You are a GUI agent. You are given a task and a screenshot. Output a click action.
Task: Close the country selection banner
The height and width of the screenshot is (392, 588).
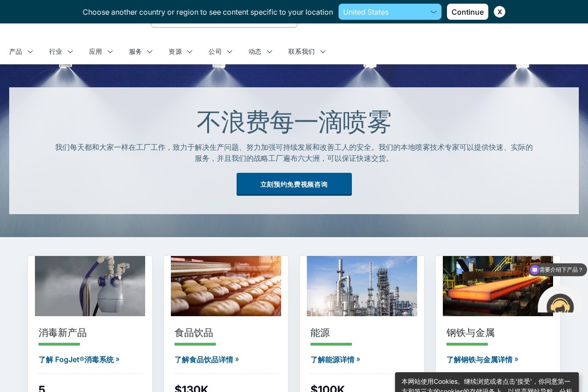click(499, 12)
